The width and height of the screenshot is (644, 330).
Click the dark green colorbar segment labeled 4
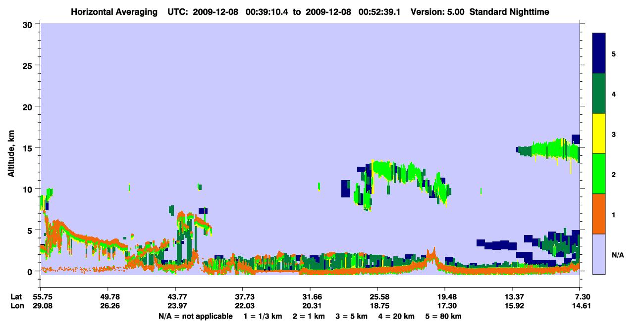599,94
